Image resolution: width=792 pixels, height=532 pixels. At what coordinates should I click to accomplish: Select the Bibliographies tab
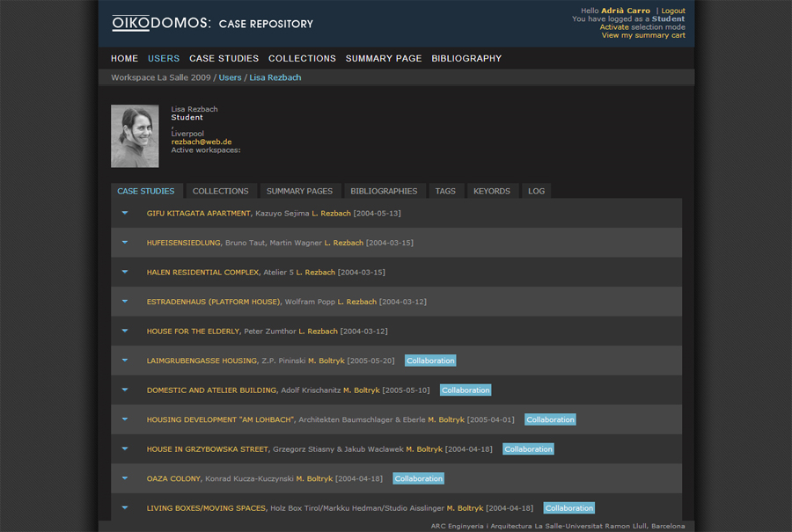pyautogui.click(x=384, y=191)
